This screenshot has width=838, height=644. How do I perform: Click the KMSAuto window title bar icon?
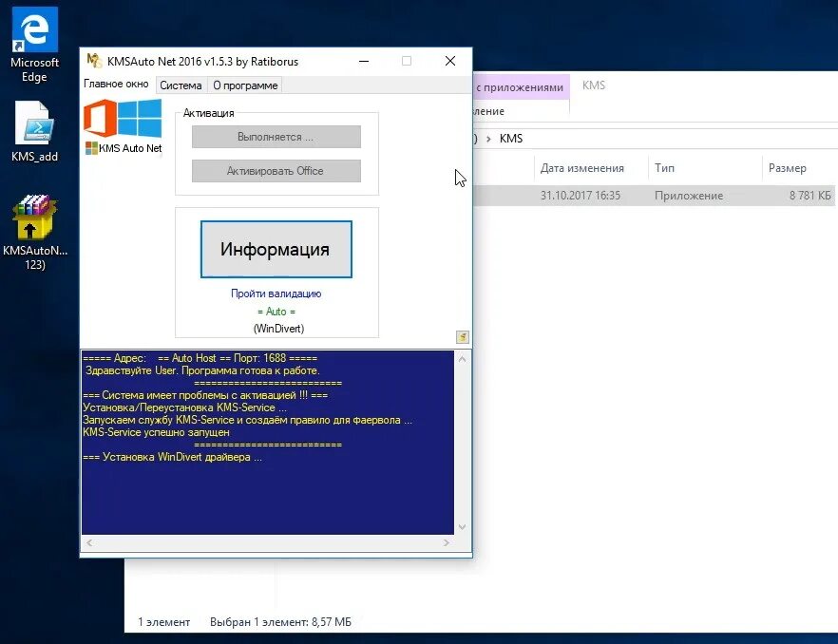94,61
